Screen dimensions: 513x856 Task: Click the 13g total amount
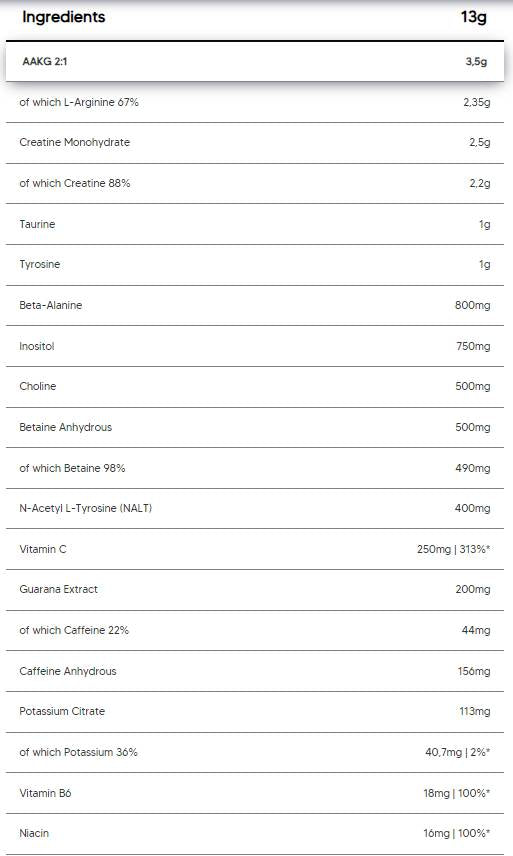[x=473, y=17]
